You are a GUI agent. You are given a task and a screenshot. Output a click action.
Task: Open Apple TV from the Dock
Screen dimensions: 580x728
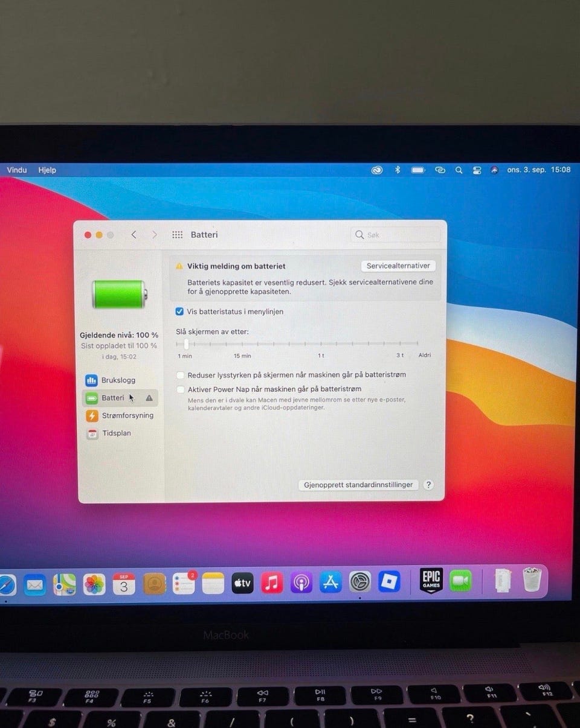(x=243, y=583)
